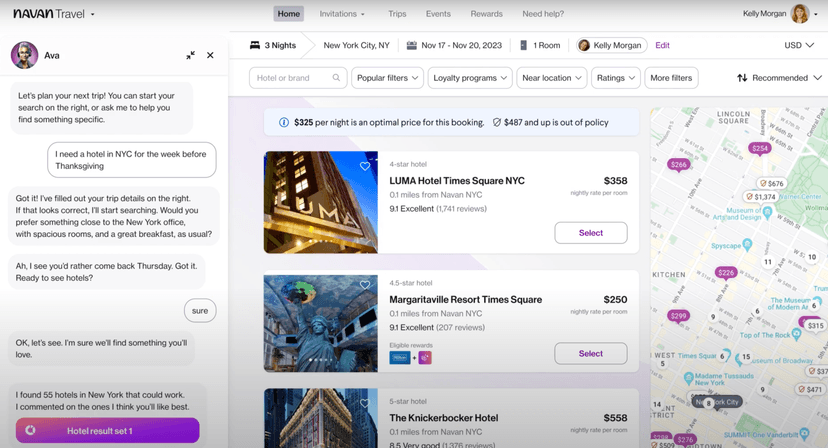Click the Hotel or brand search field
Image resolution: width=828 pixels, height=448 pixels.
[298, 78]
